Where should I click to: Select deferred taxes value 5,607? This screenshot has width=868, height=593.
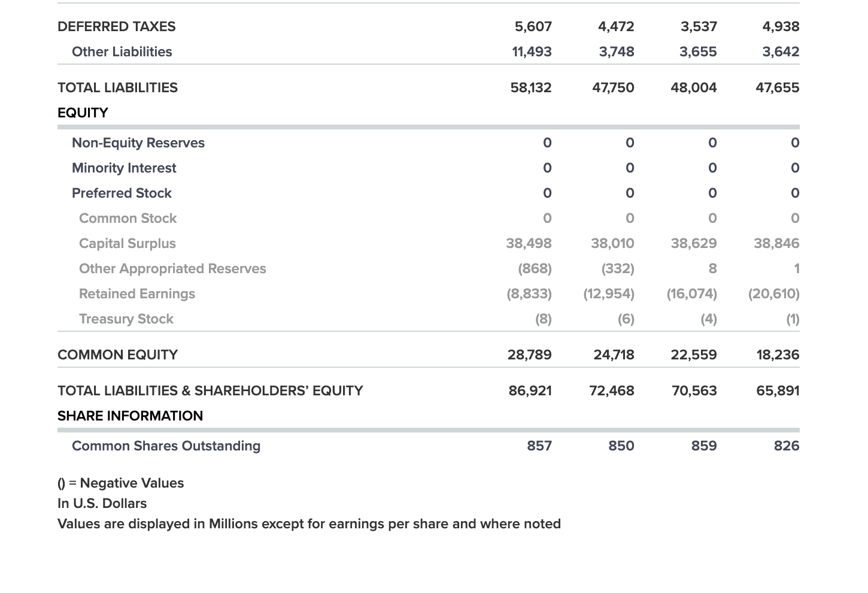click(x=533, y=26)
